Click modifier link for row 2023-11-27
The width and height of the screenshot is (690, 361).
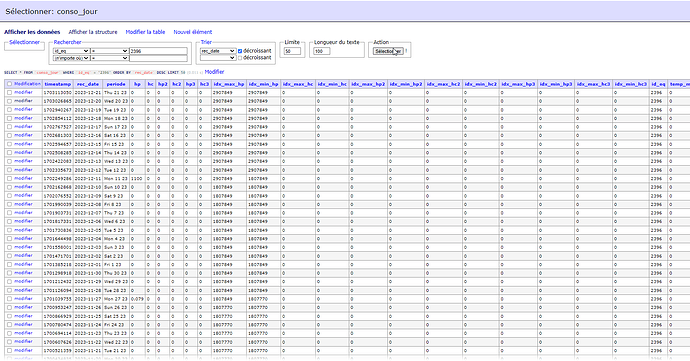[x=23, y=299]
